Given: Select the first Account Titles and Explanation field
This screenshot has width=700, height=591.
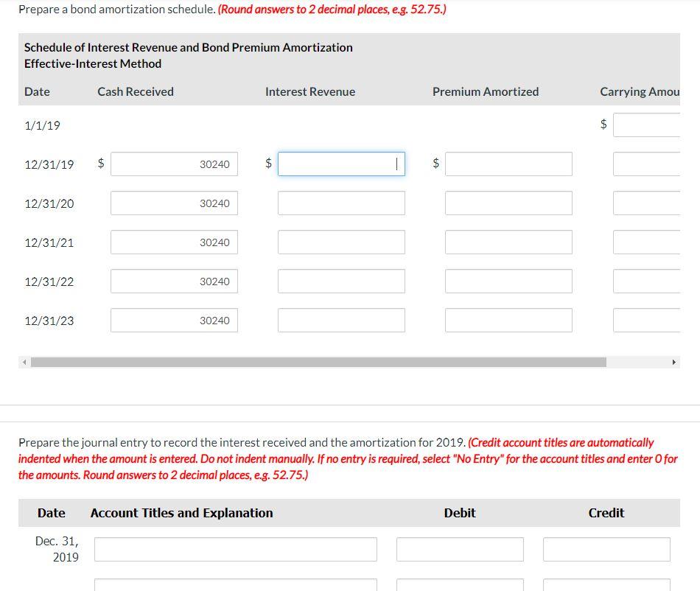Looking at the screenshot, I should point(236,548).
